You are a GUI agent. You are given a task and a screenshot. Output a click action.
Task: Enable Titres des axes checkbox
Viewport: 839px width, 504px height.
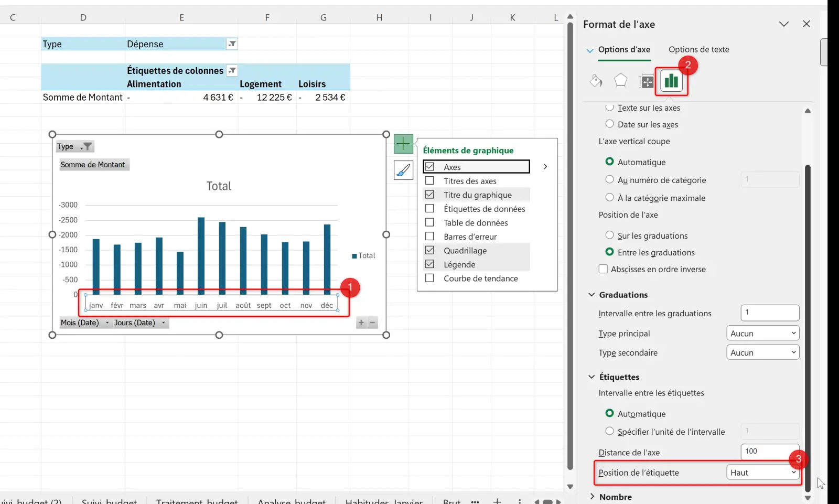429,181
